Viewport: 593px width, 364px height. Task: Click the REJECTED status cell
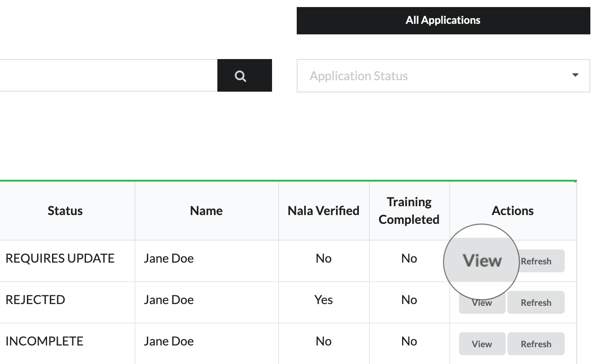click(35, 300)
